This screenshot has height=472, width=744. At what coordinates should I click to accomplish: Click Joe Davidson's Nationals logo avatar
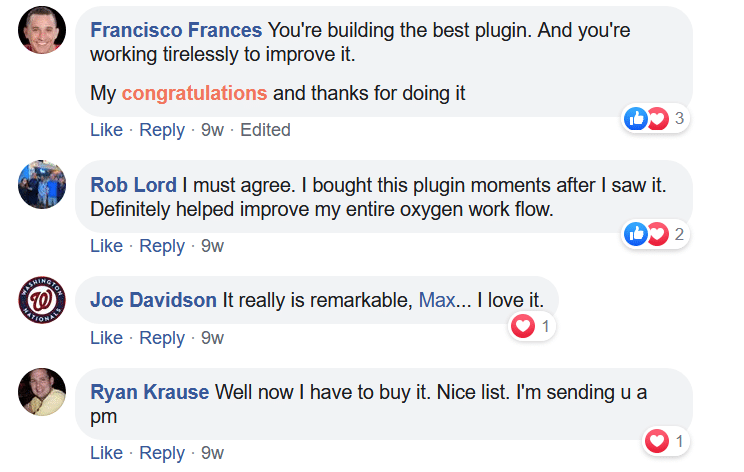[43, 300]
